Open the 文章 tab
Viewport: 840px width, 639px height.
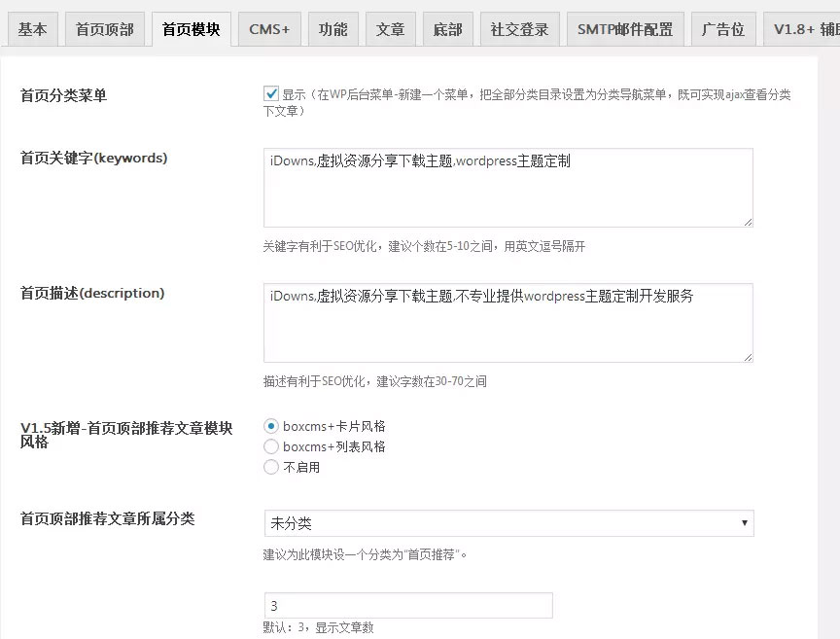(x=391, y=30)
